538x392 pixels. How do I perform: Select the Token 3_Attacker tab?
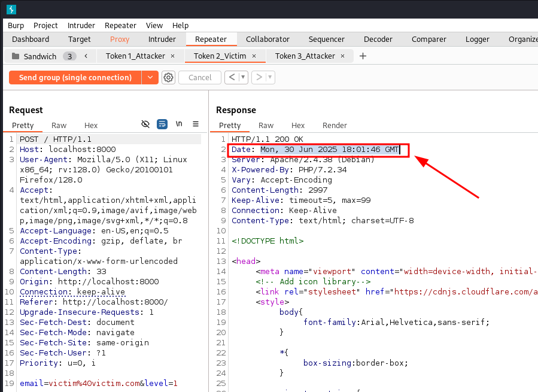[x=305, y=56]
